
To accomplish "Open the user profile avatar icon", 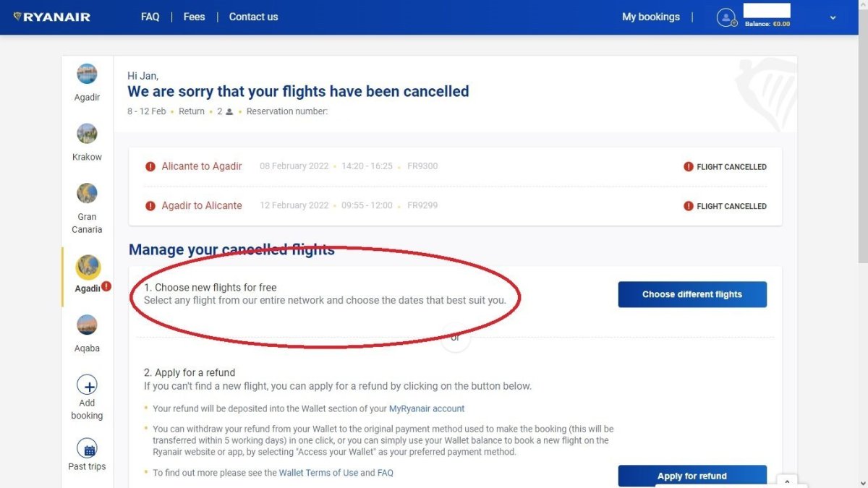I will [x=726, y=17].
